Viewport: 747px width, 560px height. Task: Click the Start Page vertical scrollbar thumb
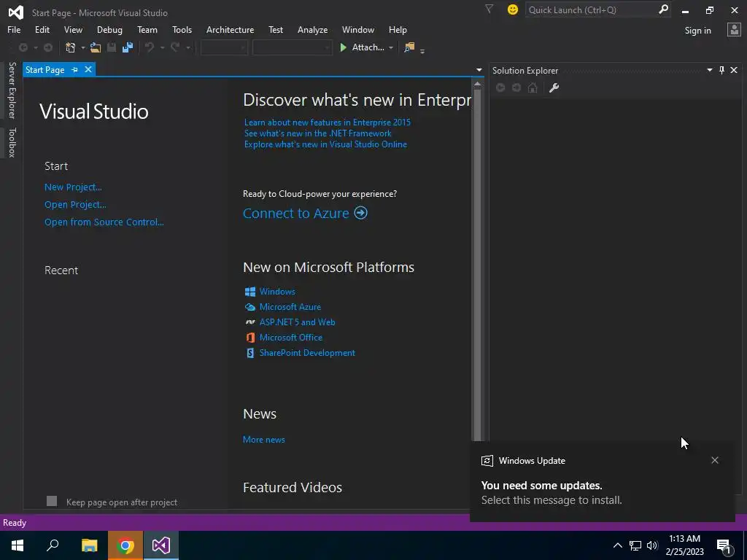[x=477, y=264]
